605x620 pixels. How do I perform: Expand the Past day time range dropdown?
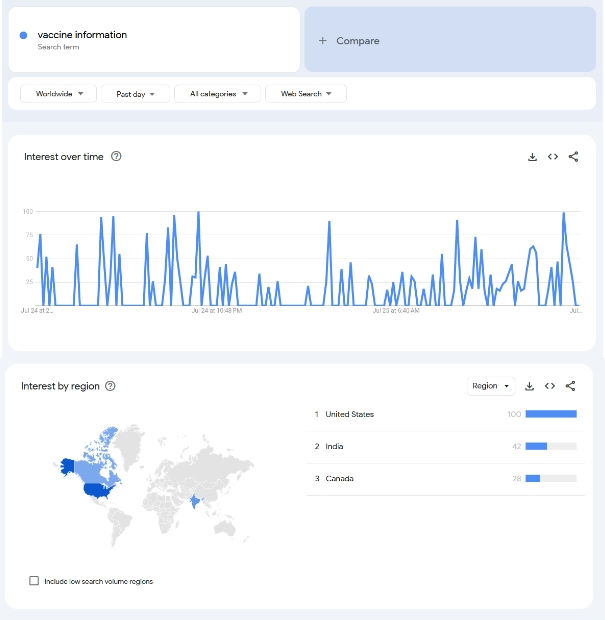pyautogui.click(x=136, y=94)
